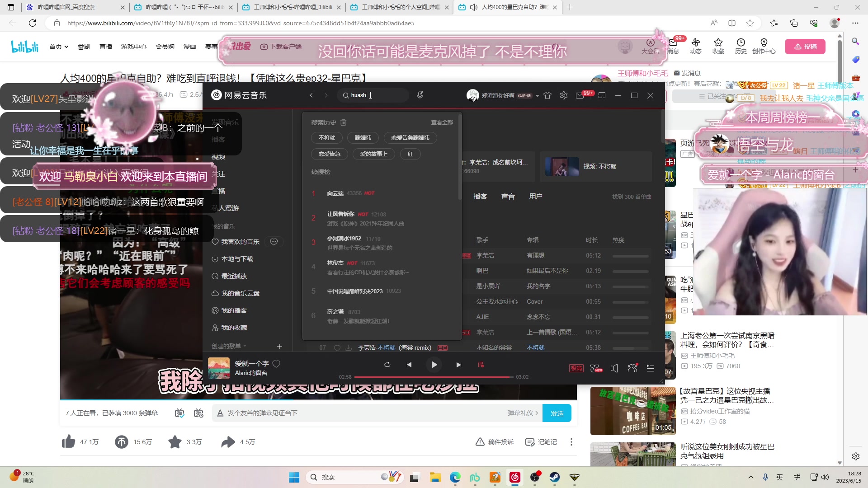Open the listen together icon in player
This screenshot has width=868, height=488.
(x=632, y=368)
